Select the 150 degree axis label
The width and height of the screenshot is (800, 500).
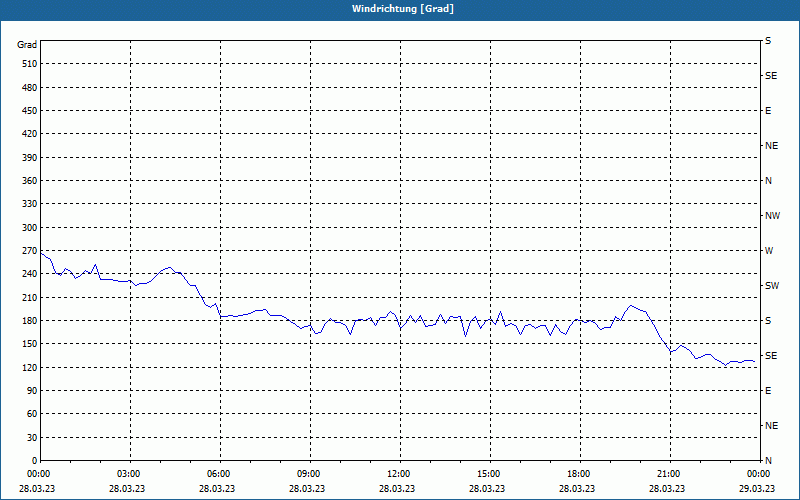30,344
